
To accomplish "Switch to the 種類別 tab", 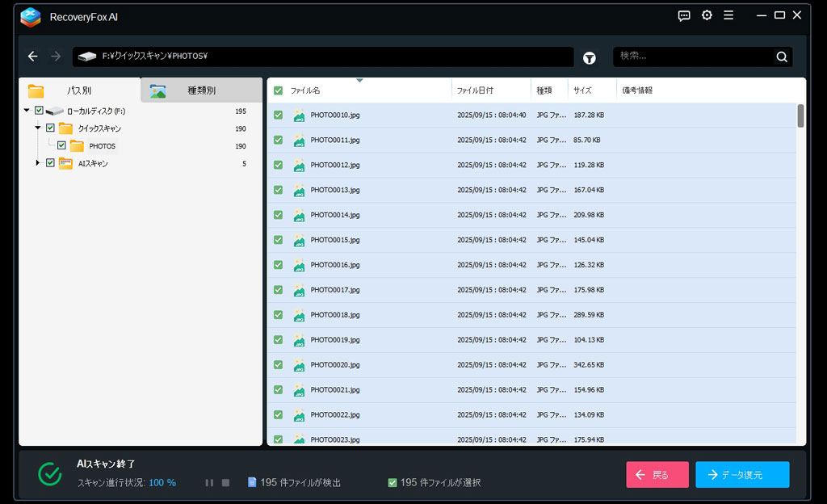I will (x=201, y=90).
